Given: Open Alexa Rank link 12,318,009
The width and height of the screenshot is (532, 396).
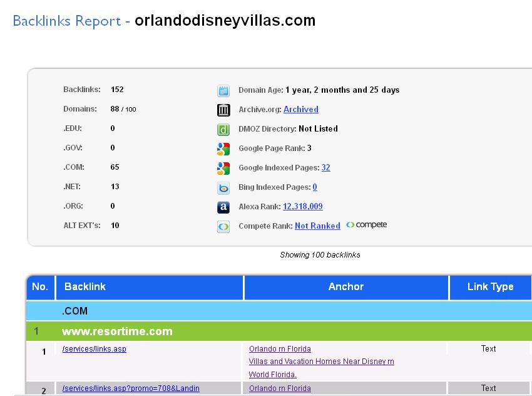Looking at the screenshot, I should pyautogui.click(x=303, y=207).
